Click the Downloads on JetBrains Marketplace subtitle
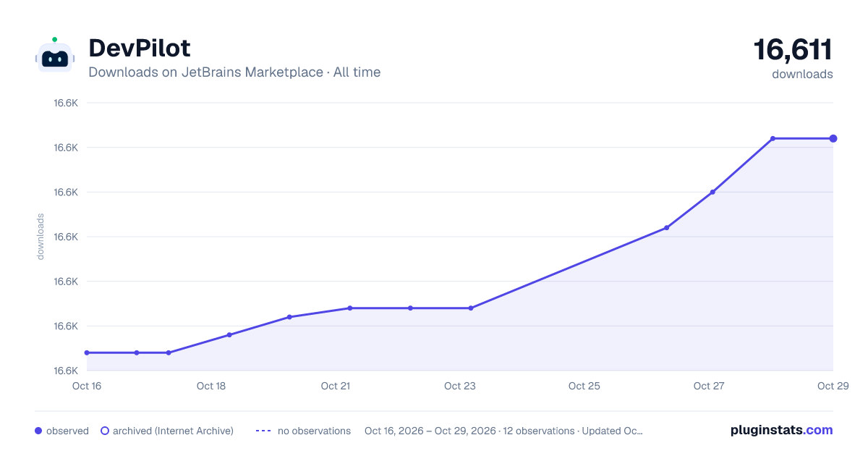 click(234, 72)
